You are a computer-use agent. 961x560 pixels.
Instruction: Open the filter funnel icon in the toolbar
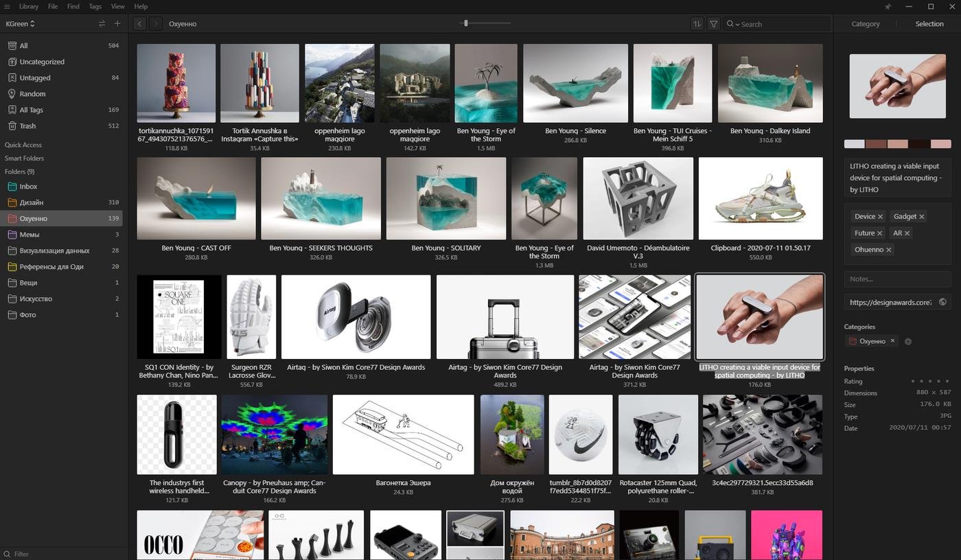[714, 24]
